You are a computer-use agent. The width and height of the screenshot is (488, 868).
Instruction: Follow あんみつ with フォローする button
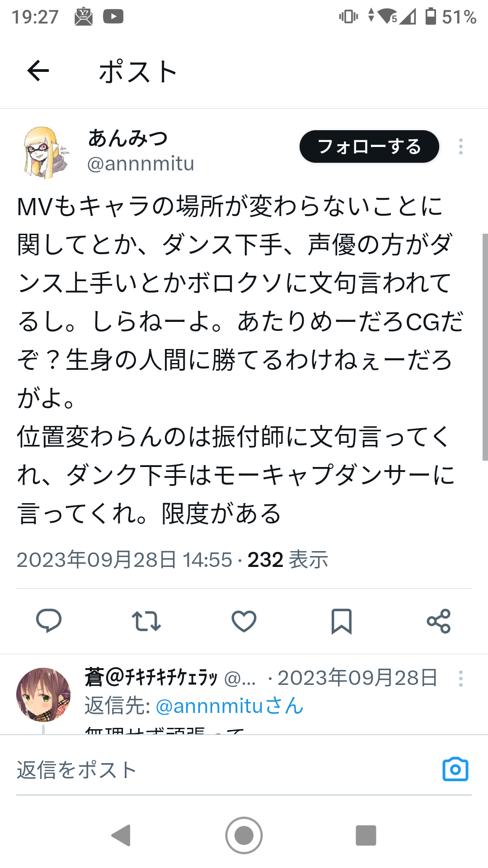[x=369, y=146]
